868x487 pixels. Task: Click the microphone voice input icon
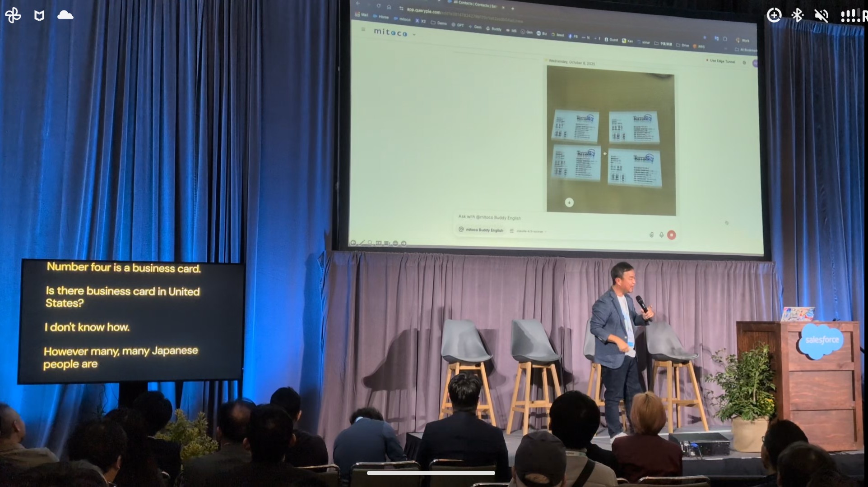[x=661, y=235]
